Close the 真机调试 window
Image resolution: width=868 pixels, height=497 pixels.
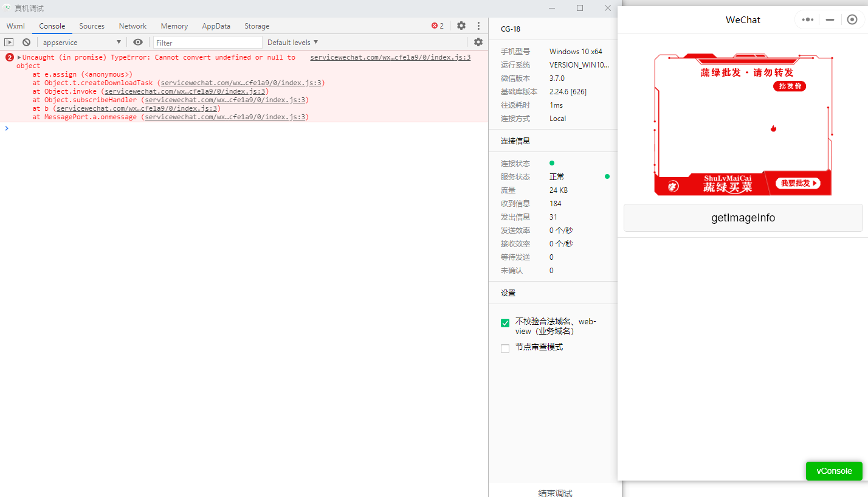tap(607, 8)
